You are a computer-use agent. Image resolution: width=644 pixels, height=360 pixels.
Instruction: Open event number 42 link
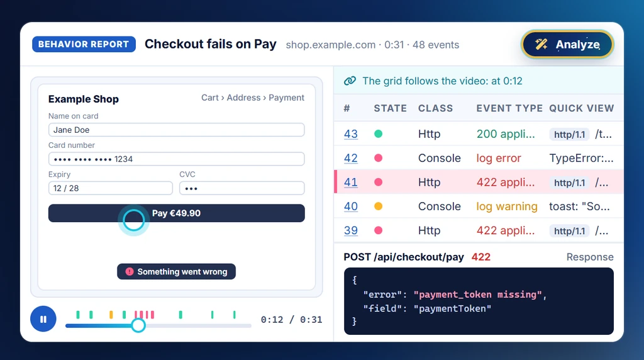(x=351, y=158)
